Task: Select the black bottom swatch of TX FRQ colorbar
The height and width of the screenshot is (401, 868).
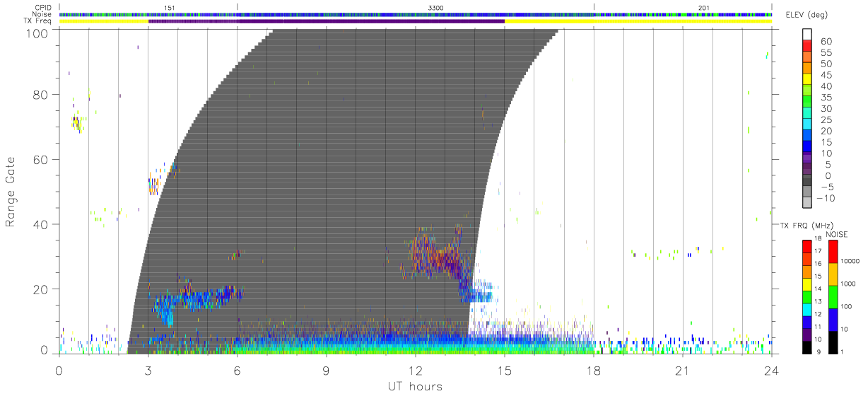Action: 807,347
